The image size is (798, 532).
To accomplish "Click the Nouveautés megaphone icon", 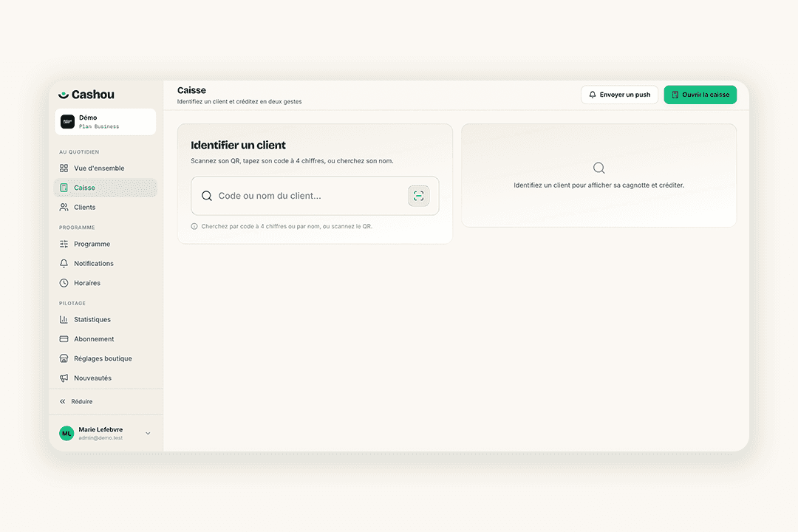I will pos(64,378).
